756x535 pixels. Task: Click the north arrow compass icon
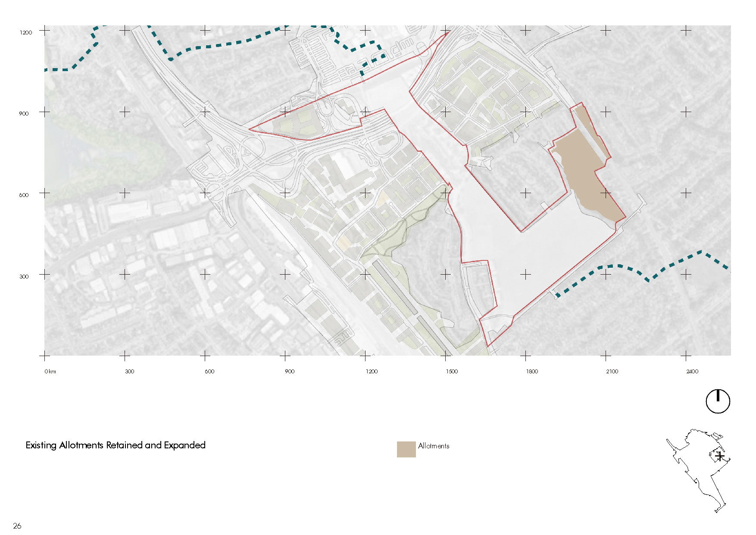(718, 401)
